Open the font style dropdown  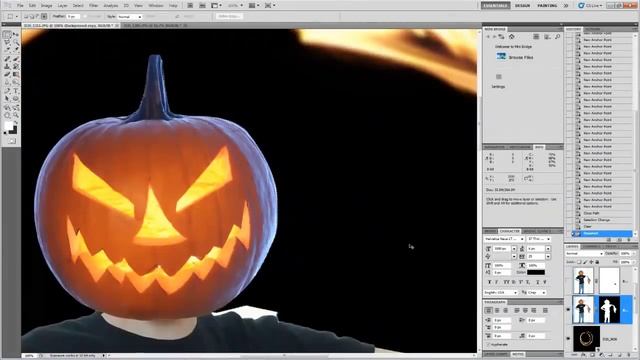click(x=539, y=239)
